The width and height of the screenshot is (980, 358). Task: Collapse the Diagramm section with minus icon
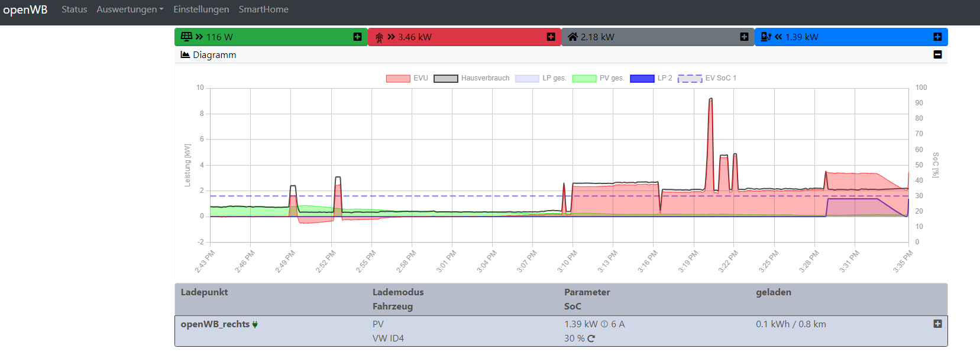click(x=937, y=54)
